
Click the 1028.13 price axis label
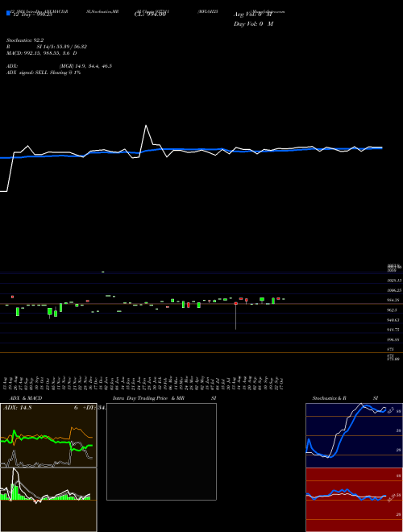394,281
